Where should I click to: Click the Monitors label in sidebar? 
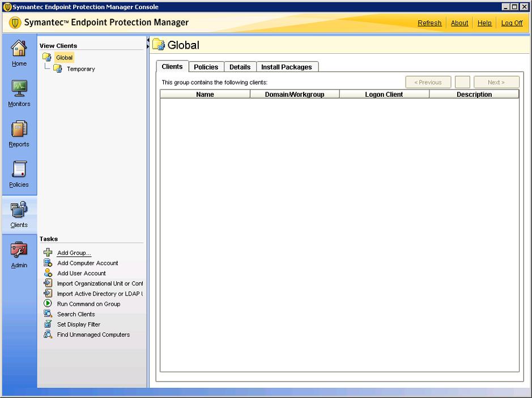tap(19, 104)
